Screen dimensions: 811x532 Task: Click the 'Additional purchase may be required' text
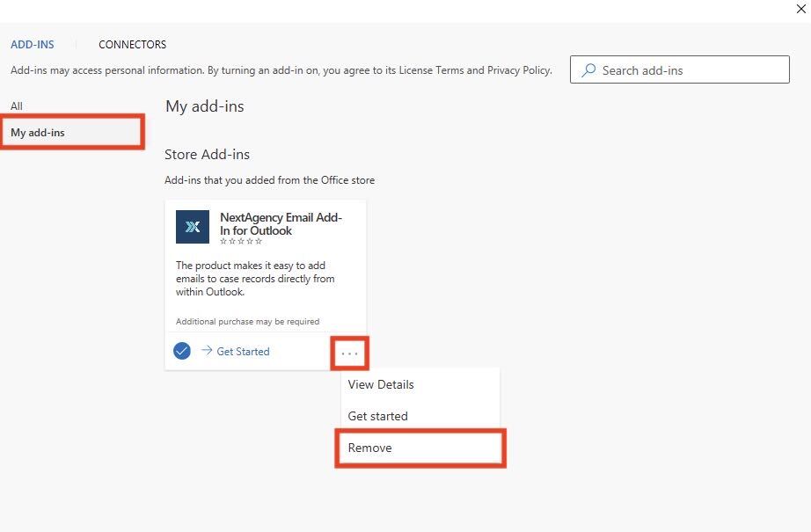[x=248, y=322]
